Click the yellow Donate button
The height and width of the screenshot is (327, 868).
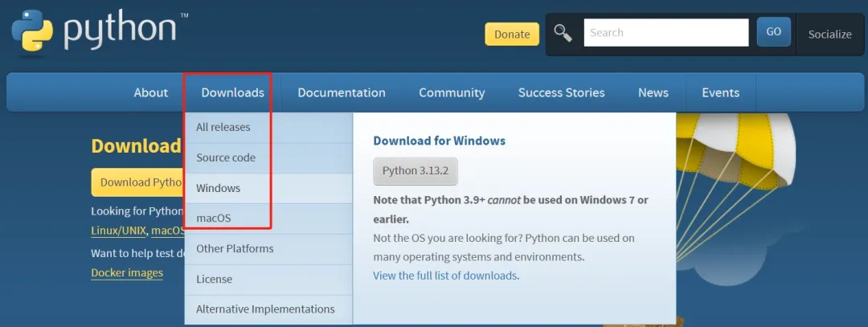click(512, 34)
